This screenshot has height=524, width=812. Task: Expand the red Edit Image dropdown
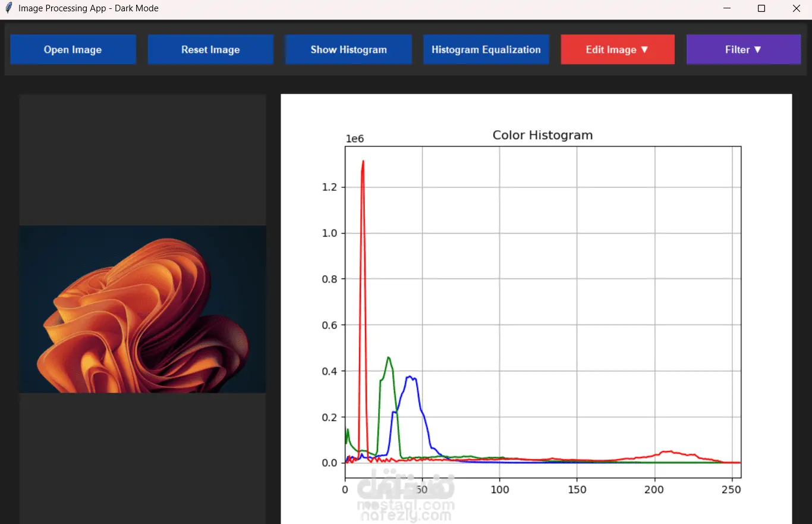pos(618,49)
